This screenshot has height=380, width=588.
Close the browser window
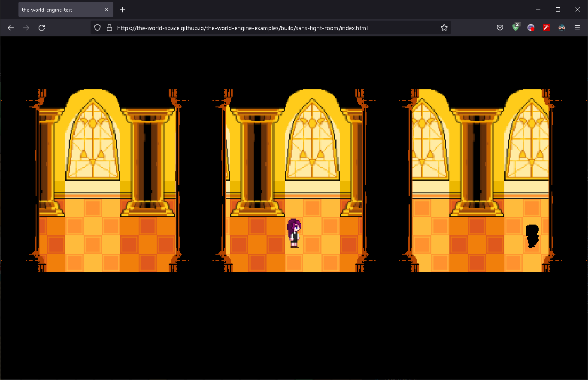pyautogui.click(x=578, y=9)
